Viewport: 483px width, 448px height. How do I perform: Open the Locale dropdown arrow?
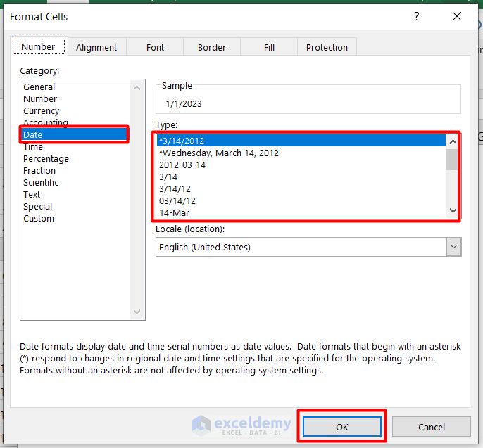(x=453, y=247)
